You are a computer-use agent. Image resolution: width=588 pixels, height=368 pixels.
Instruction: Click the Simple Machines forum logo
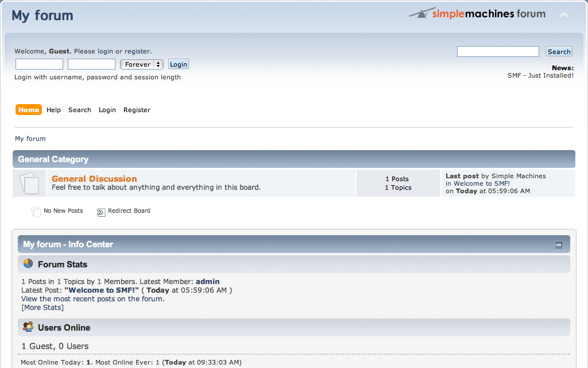[x=477, y=14]
